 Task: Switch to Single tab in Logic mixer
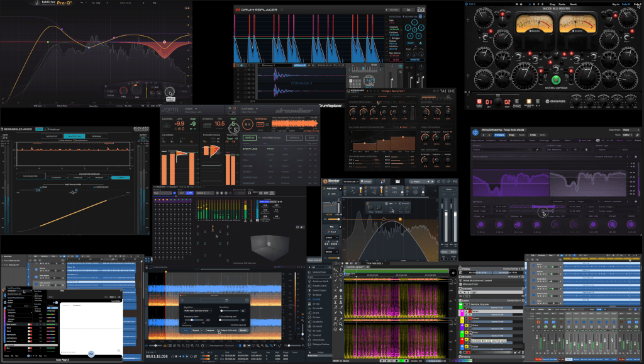tap(592, 309)
